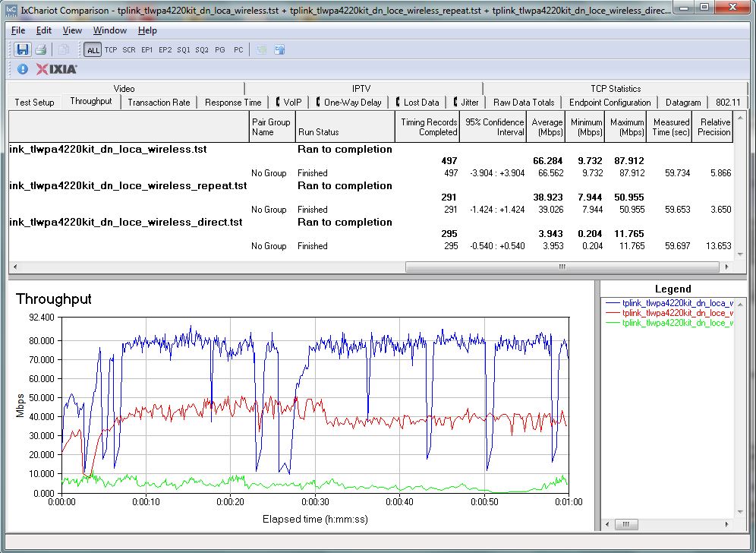
Task: Open the Window menu
Action: pos(110,30)
